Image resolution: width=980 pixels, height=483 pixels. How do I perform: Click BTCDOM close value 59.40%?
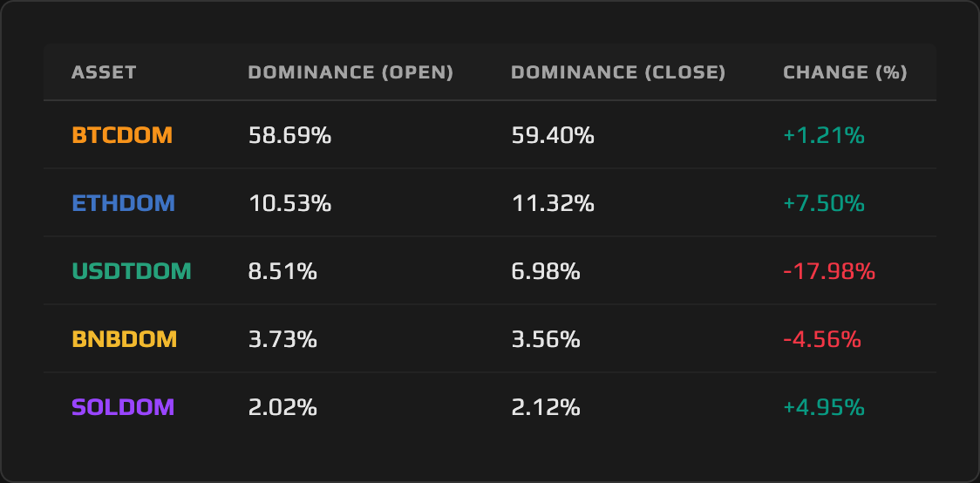pyautogui.click(x=553, y=135)
